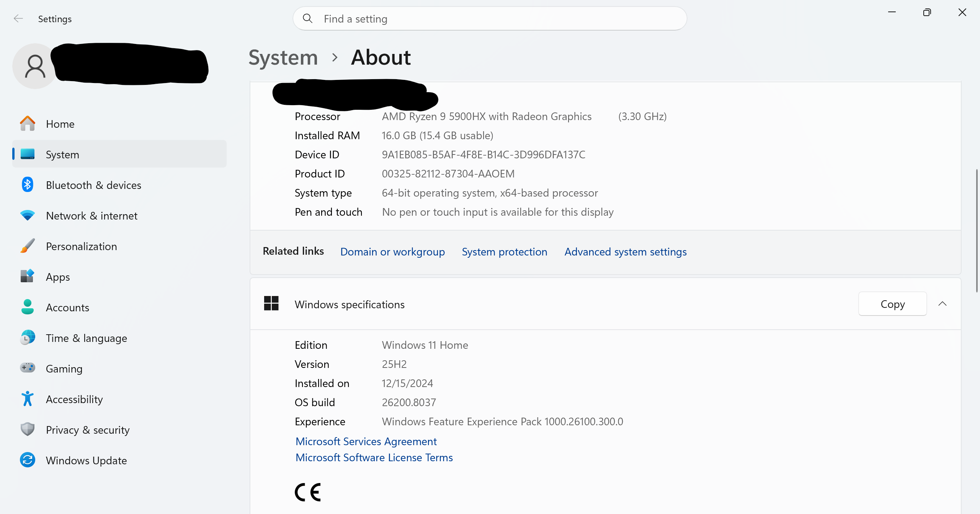Viewport: 980px width, 514px height.
Task: Select the Network & internet Wi-Fi icon
Action: tap(28, 215)
